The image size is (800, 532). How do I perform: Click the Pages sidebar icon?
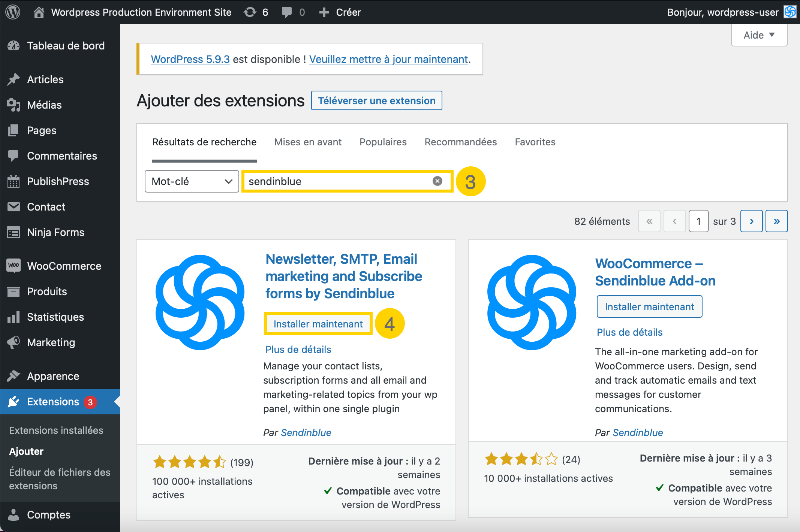pos(14,130)
